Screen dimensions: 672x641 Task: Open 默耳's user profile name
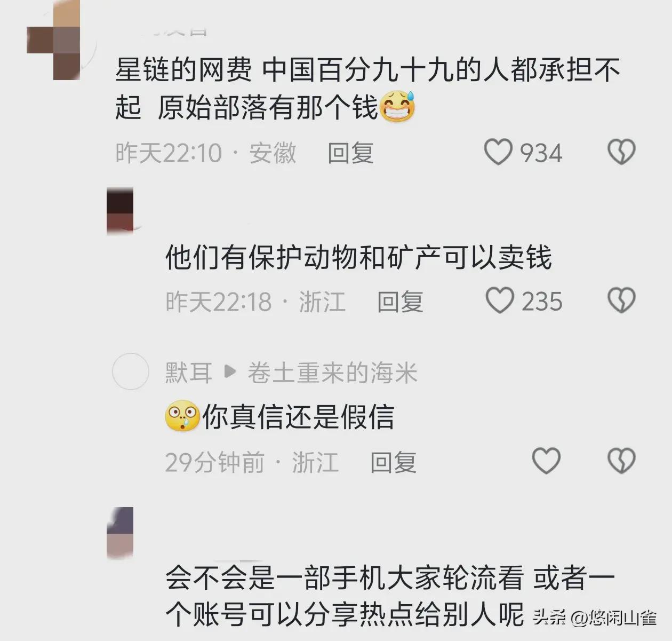[x=189, y=373]
